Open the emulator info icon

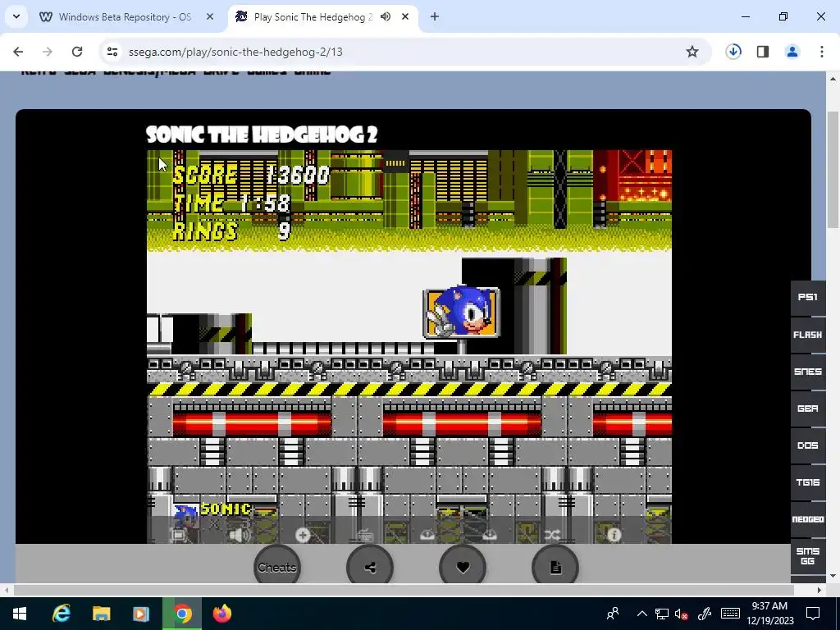tap(614, 535)
